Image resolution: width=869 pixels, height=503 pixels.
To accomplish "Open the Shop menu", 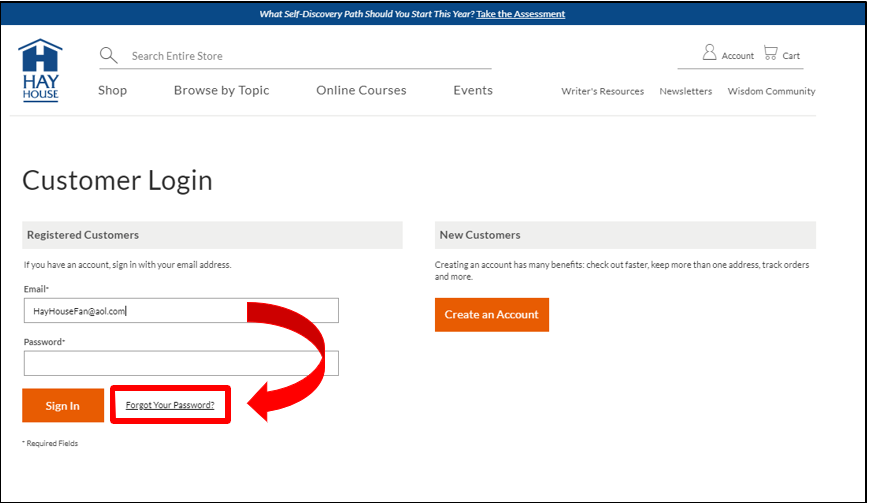I will point(112,90).
